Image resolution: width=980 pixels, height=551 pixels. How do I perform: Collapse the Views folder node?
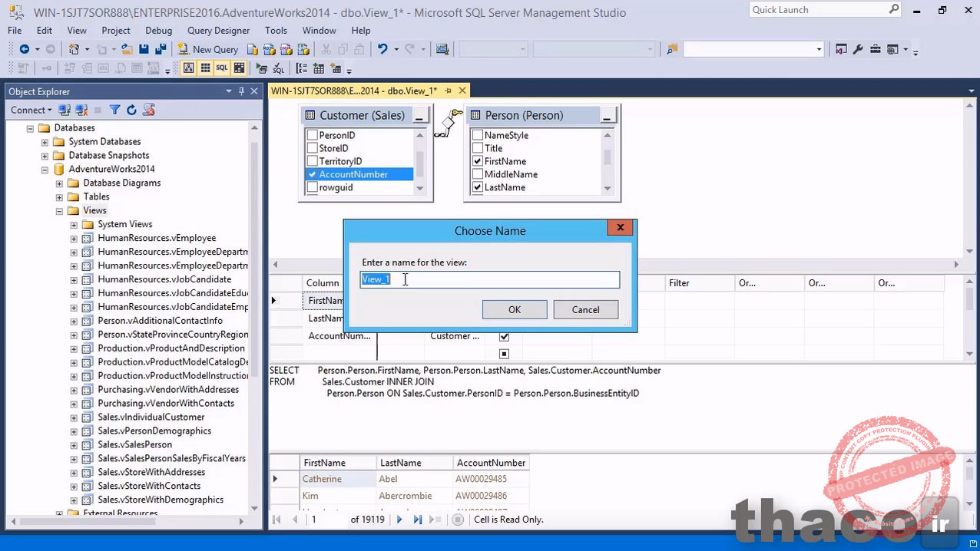[x=59, y=210]
